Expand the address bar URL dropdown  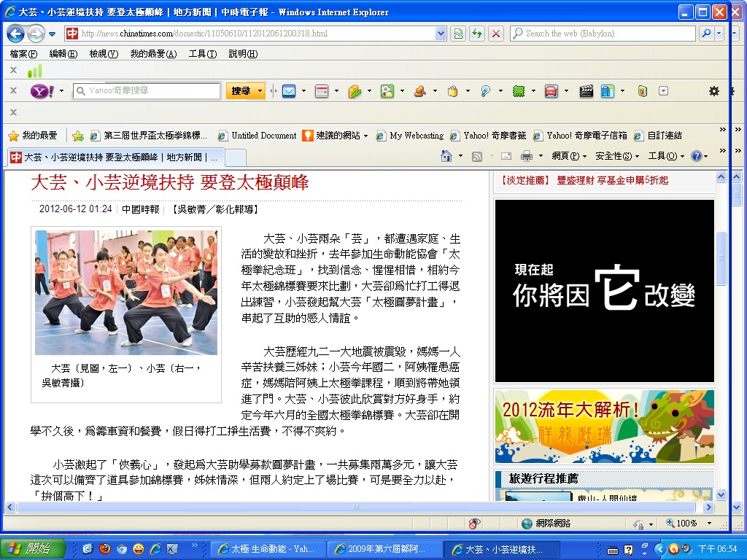pyautogui.click(x=441, y=34)
